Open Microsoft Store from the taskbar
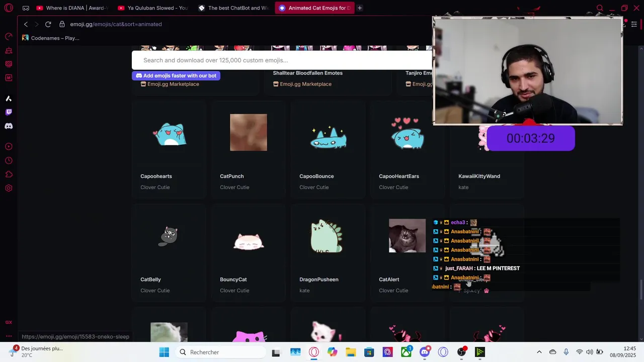644x362 pixels. pos(369,352)
